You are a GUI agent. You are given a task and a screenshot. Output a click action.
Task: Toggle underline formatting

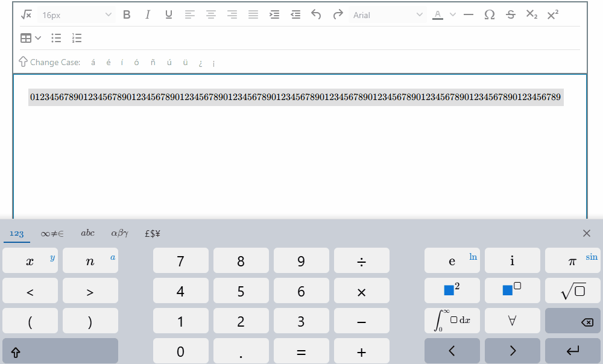pyautogui.click(x=168, y=15)
